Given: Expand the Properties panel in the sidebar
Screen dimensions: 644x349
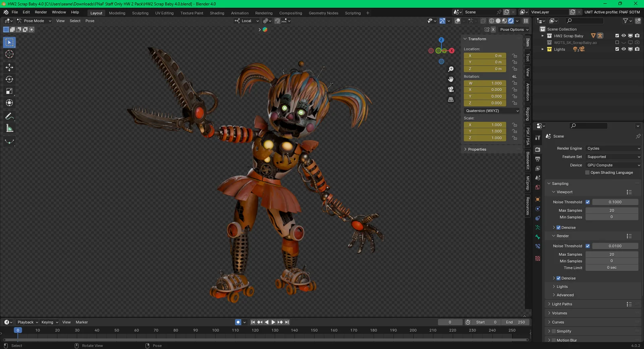Looking at the screenshot, I should coord(477,150).
